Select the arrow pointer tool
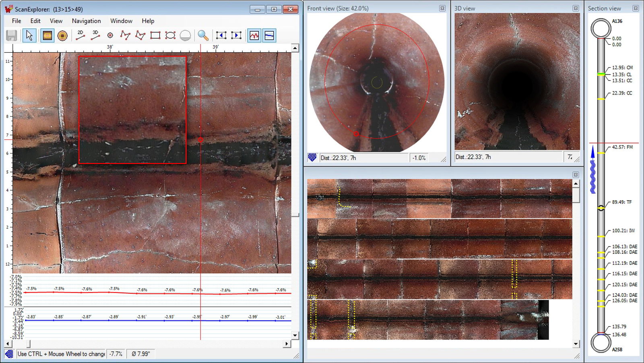The width and height of the screenshot is (644, 363). pos(29,35)
